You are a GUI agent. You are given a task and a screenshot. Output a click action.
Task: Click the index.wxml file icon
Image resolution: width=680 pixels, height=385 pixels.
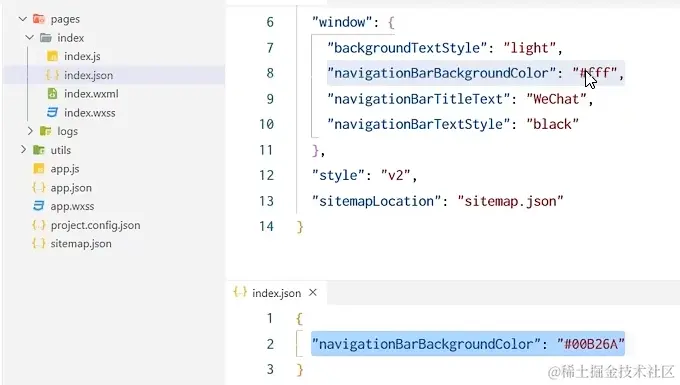coord(52,94)
